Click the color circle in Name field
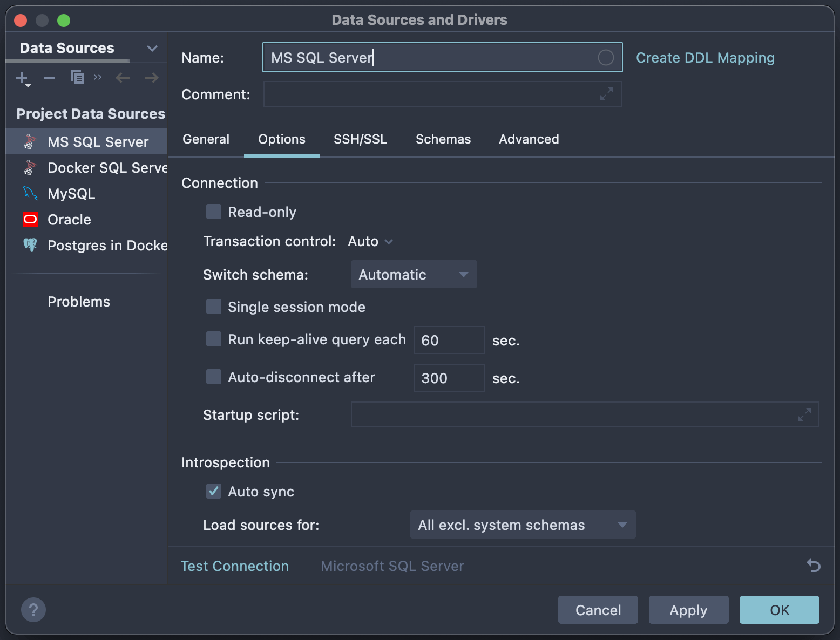840x640 pixels. [x=606, y=57]
